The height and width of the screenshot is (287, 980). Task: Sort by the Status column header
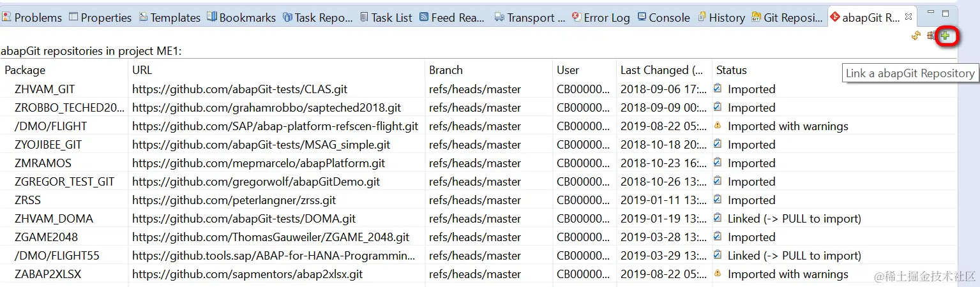tap(731, 70)
